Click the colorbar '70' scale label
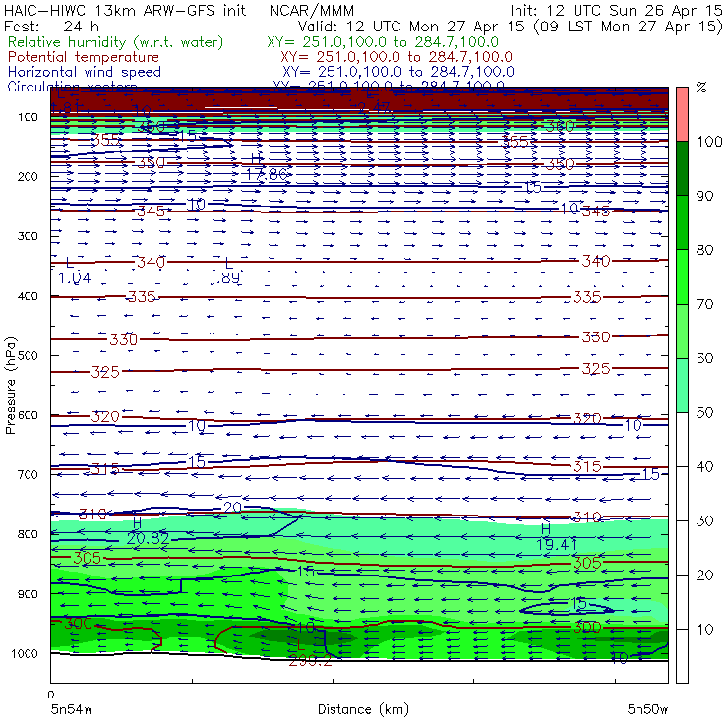 704,304
